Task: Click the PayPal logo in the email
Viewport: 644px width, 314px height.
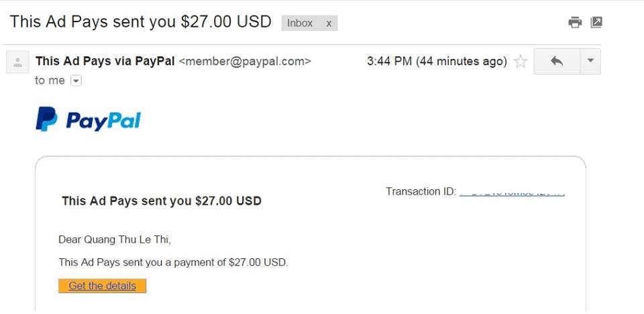Action: pos(88,119)
